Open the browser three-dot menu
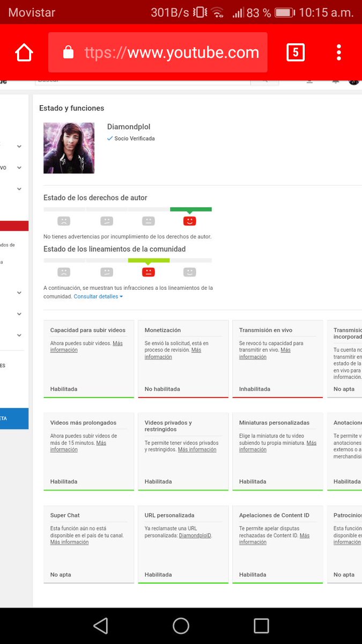Image resolution: width=362 pixels, height=644 pixels. click(x=338, y=52)
